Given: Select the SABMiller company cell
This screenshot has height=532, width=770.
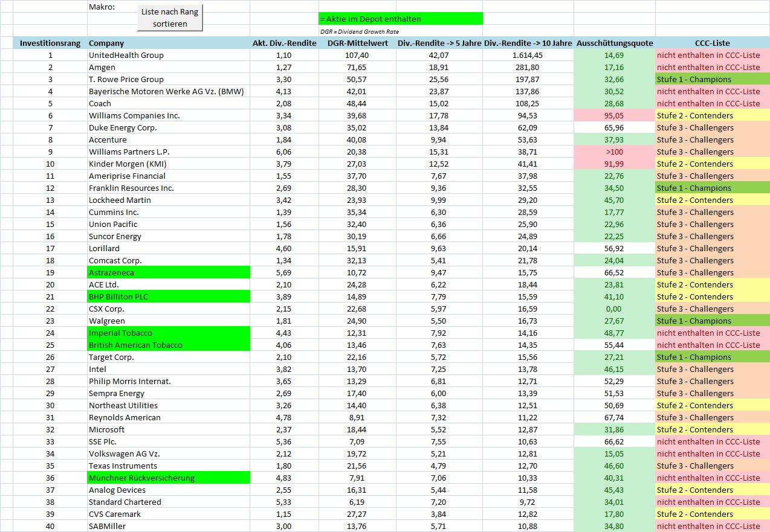Looking at the screenshot, I should [169, 526].
